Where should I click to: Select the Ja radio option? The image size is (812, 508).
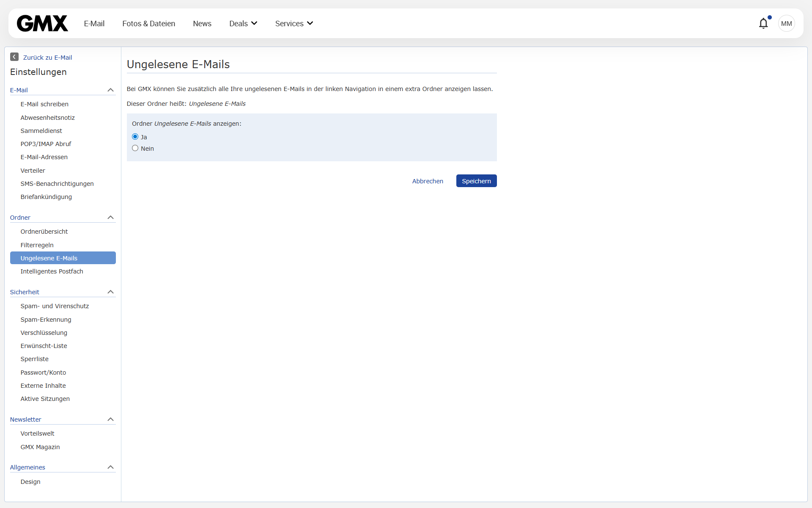pos(135,137)
